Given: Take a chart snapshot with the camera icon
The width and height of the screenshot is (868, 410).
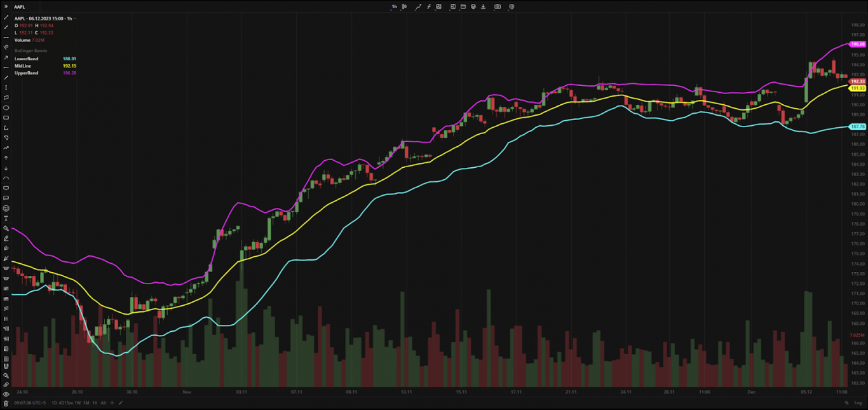Looking at the screenshot, I should [498, 6].
